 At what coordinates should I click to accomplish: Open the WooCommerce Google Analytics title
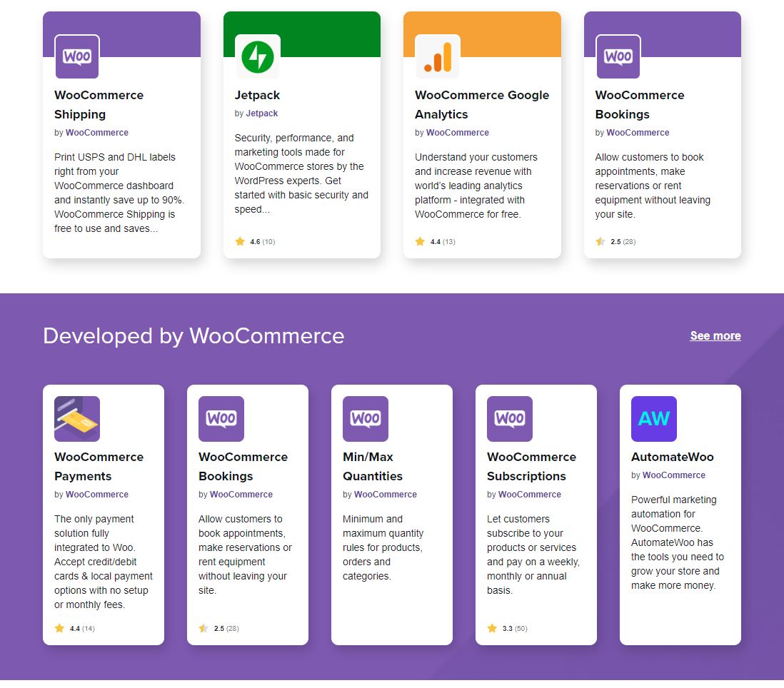(482, 104)
